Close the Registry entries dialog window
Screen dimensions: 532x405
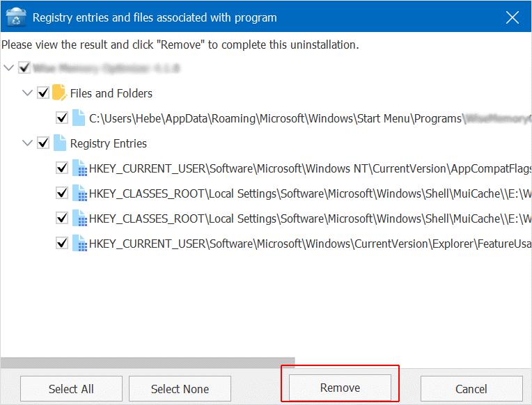click(513, 17)
